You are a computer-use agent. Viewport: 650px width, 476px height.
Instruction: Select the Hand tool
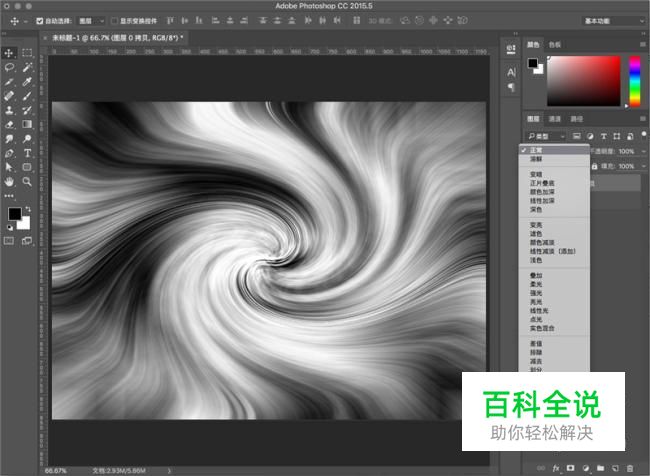click(9, 181)
